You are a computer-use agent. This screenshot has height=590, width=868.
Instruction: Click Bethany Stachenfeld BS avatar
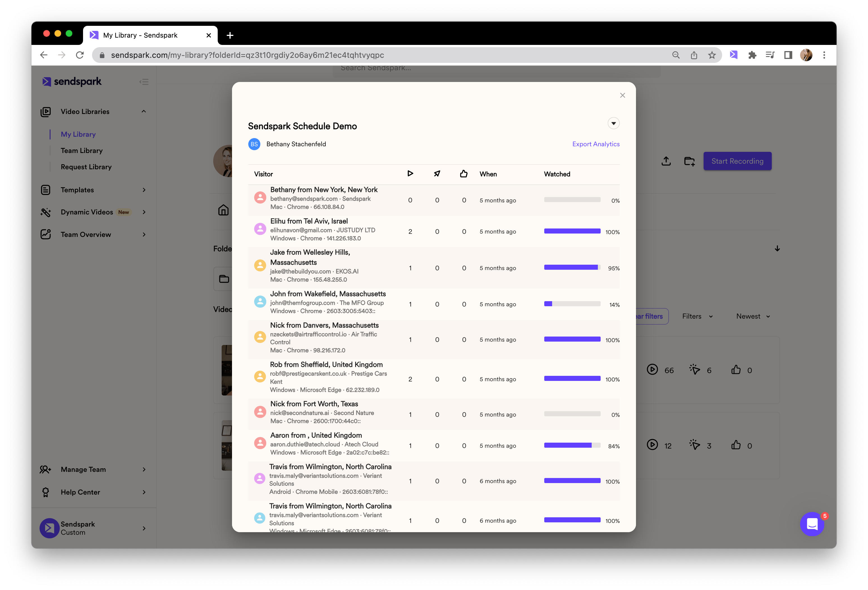254,144
